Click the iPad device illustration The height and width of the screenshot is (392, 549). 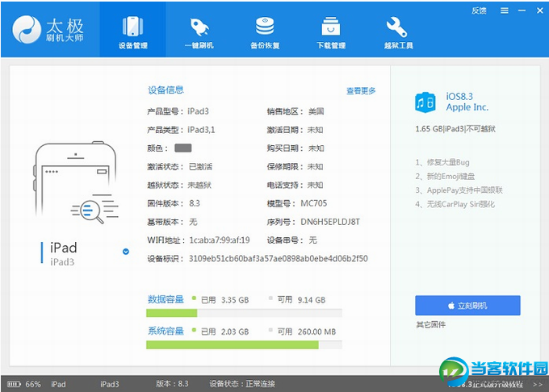[77, 182]
